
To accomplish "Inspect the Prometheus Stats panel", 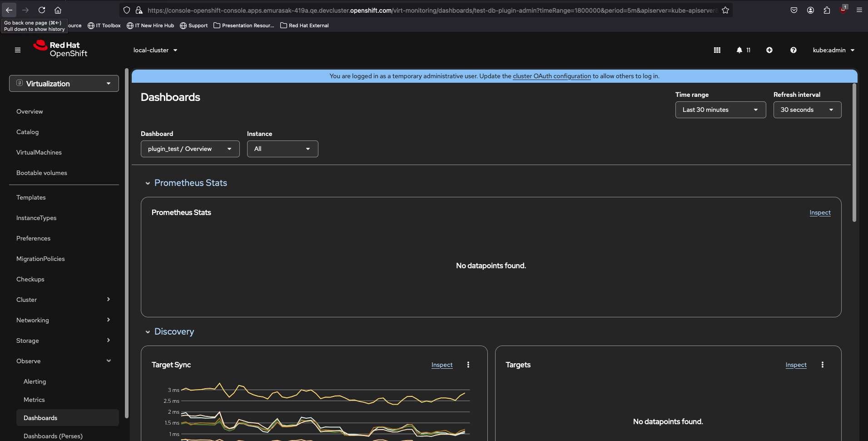I will pos(819,212).
